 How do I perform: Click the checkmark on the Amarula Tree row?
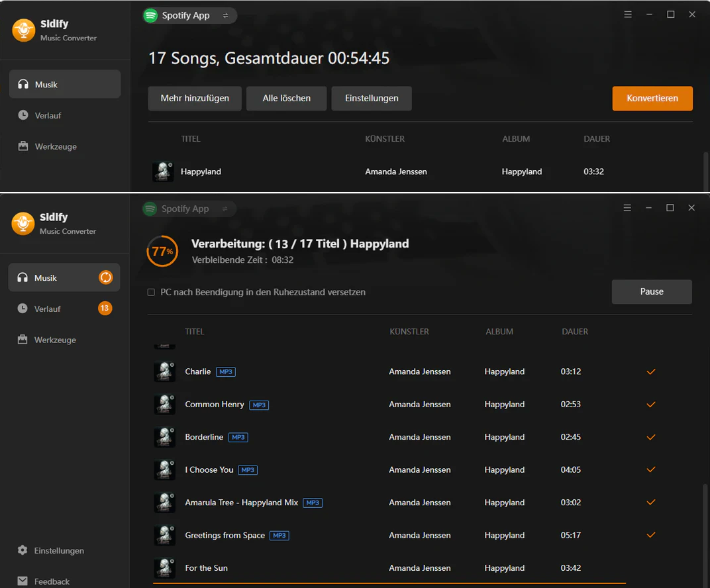(x=650, y=502)
